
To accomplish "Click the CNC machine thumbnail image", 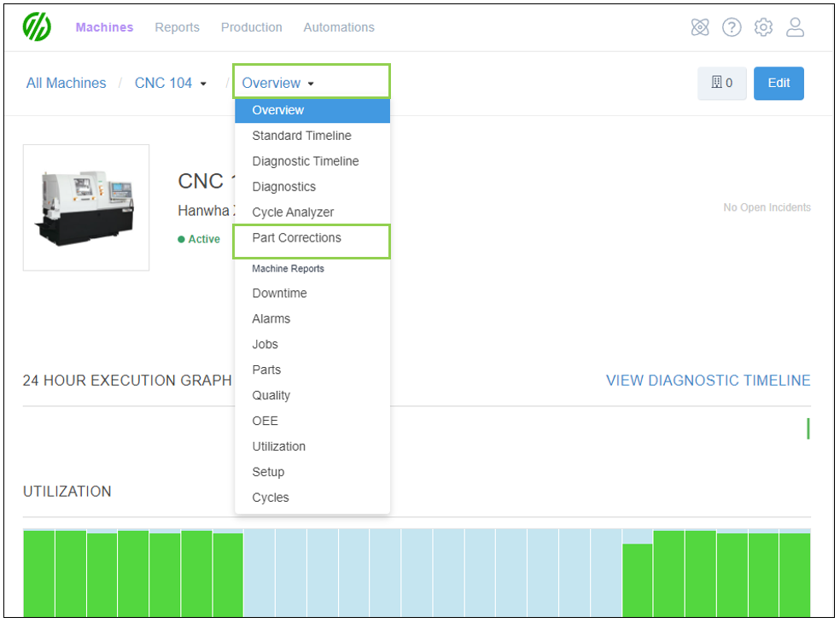I will tap(86, 208).
